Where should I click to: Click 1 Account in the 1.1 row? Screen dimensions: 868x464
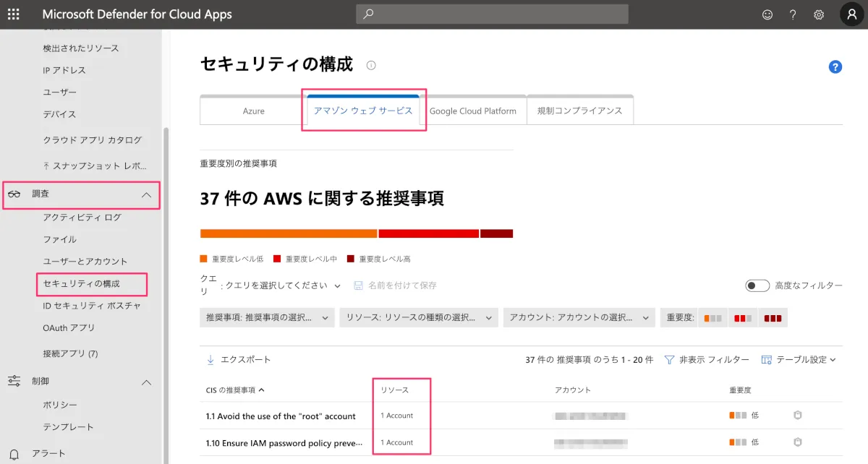[x=396, y=416]
